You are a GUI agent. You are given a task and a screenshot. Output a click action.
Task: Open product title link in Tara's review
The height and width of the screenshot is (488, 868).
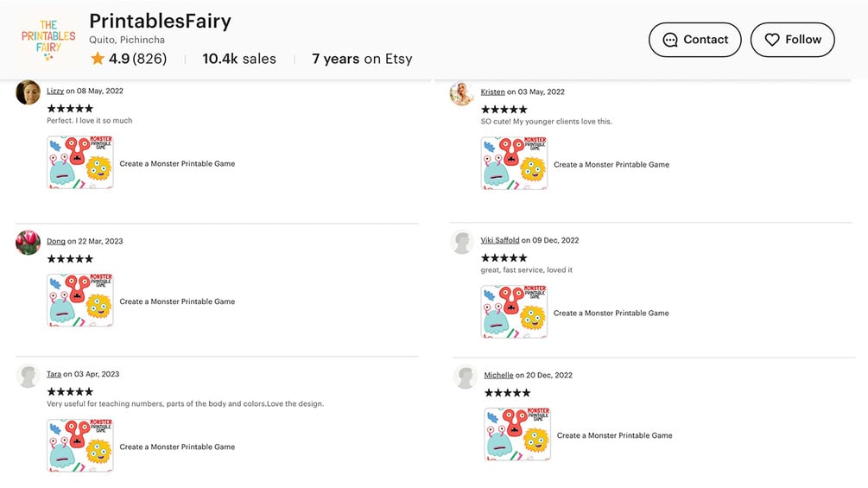177,447
